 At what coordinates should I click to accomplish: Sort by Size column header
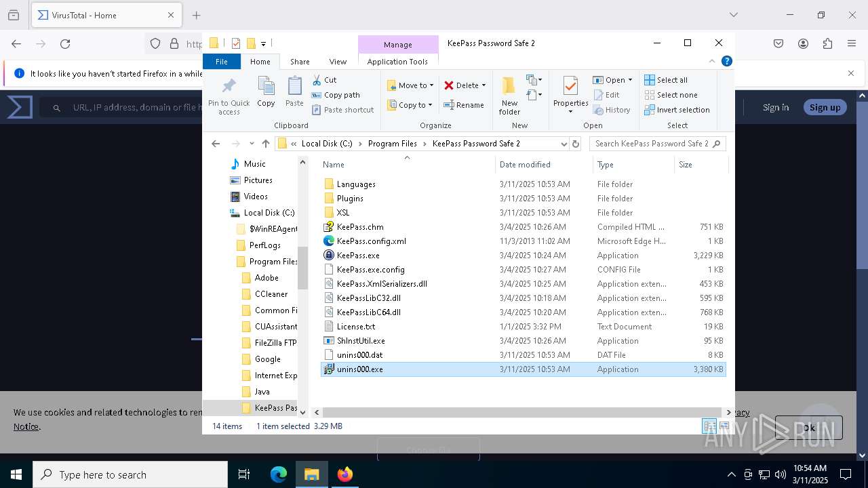(686, 165)
